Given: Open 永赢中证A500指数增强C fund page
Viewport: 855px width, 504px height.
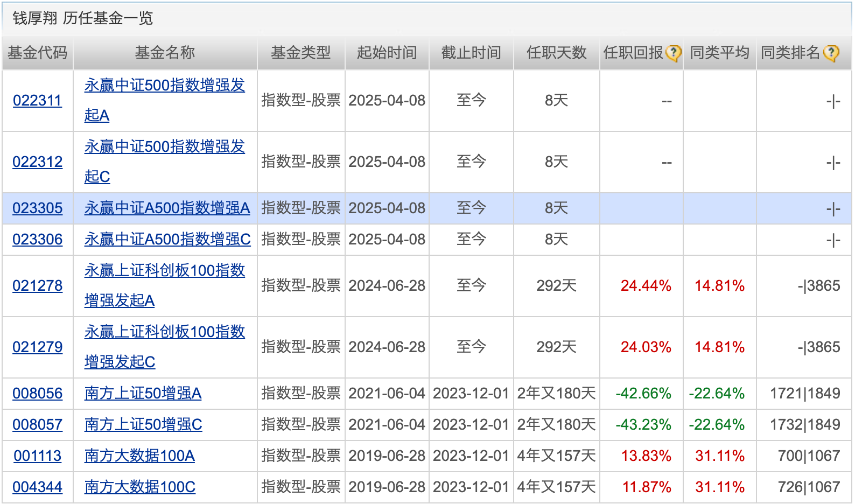Looking at the screenshot, I should (x=167, y=240).
